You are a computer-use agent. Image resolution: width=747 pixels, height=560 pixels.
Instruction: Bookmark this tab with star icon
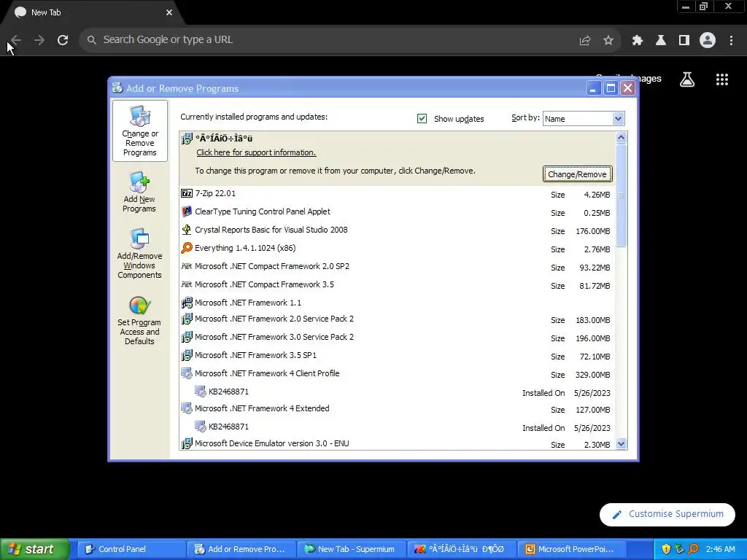pos(608,41)
